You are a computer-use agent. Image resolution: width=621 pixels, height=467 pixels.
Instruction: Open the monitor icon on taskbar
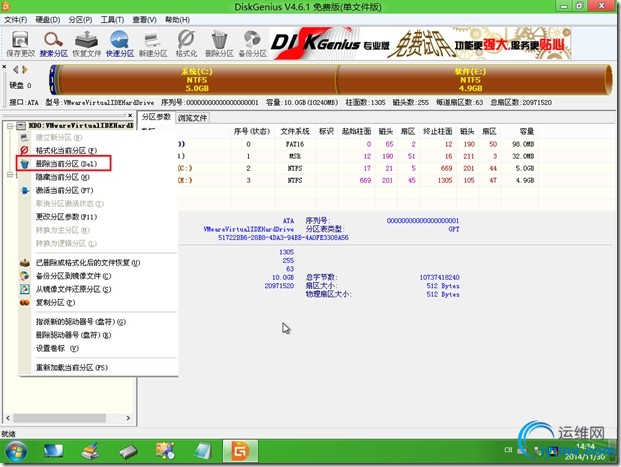[x=53, y=451]
